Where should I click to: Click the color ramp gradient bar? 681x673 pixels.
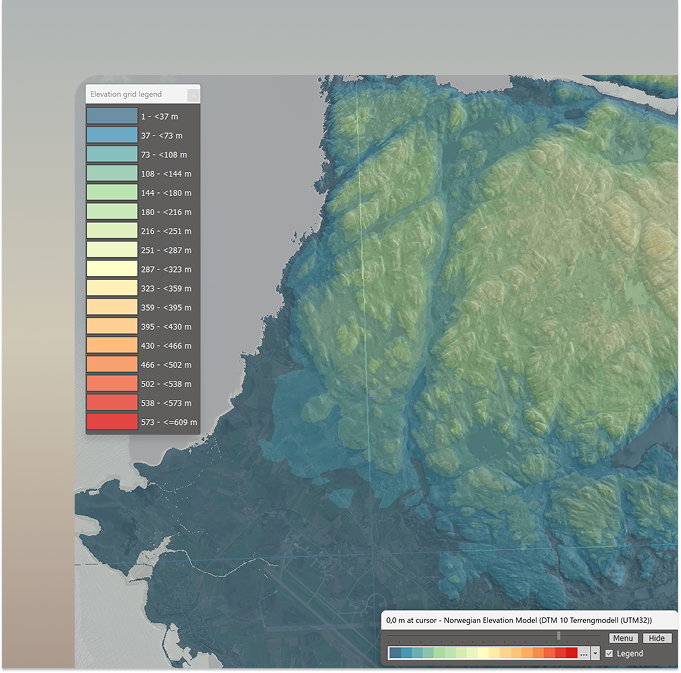tap(483, 653)
